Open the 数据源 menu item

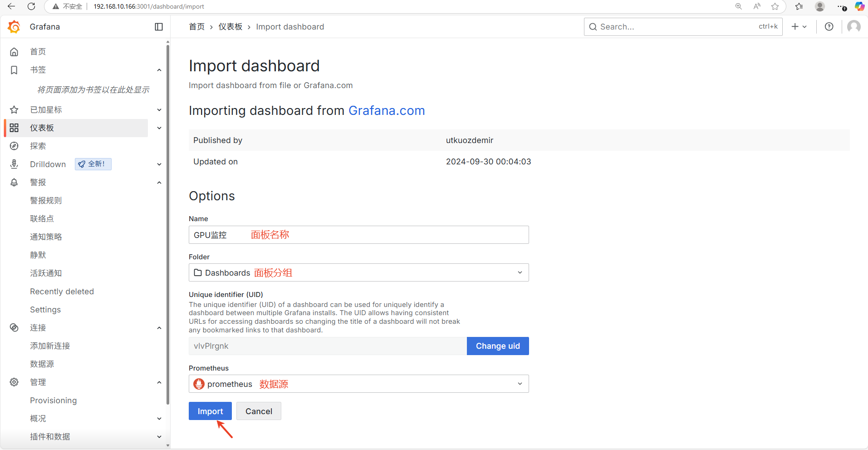42,364
